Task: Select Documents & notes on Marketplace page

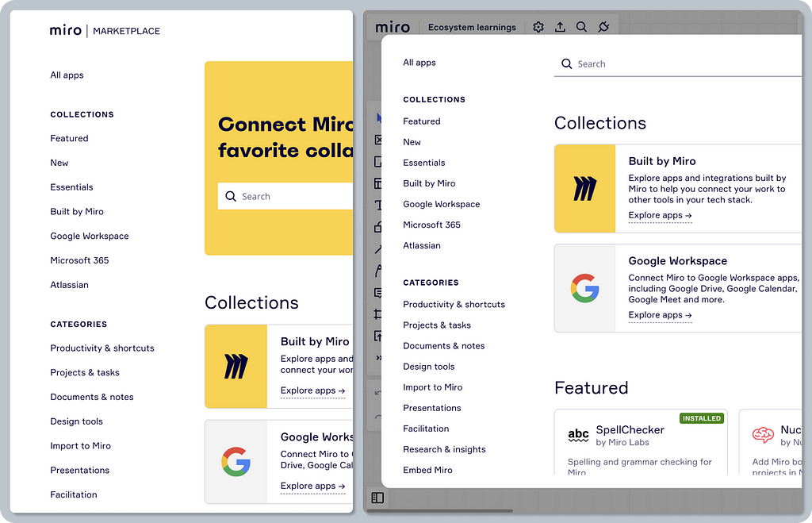Action: [x=92, y=397]
